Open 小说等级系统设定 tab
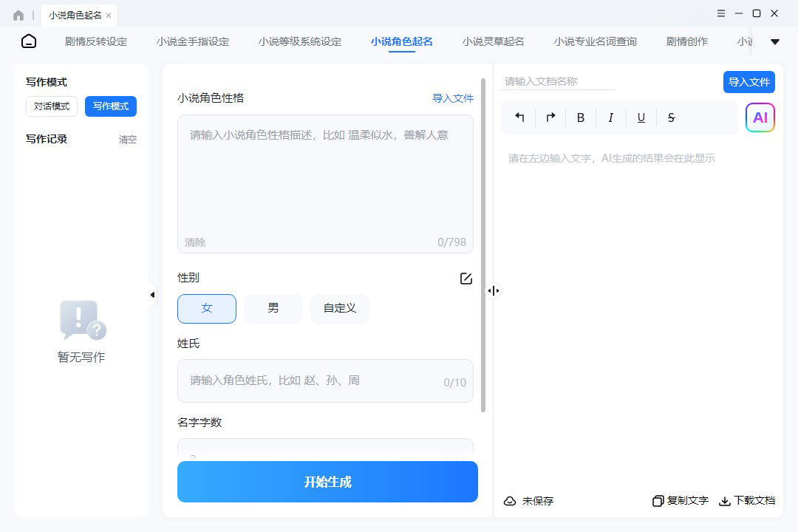 click(x=300, y=41)
